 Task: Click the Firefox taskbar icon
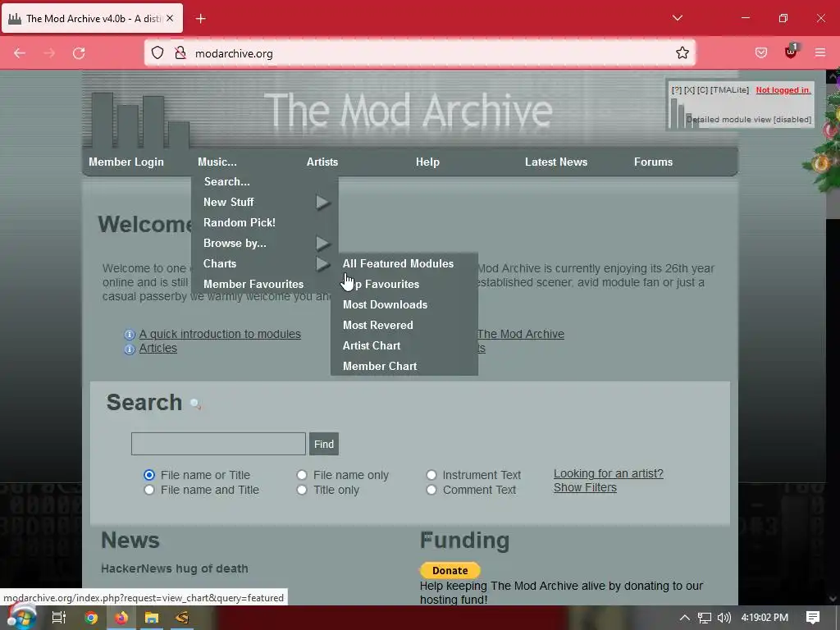click(121, 618)
